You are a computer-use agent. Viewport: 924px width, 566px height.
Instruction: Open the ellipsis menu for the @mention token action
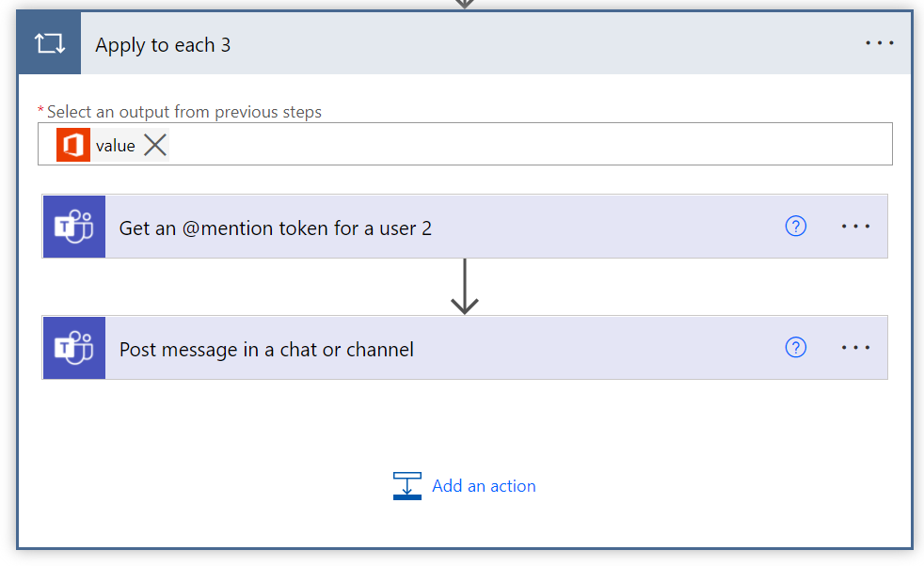click(x=855, y=227)
